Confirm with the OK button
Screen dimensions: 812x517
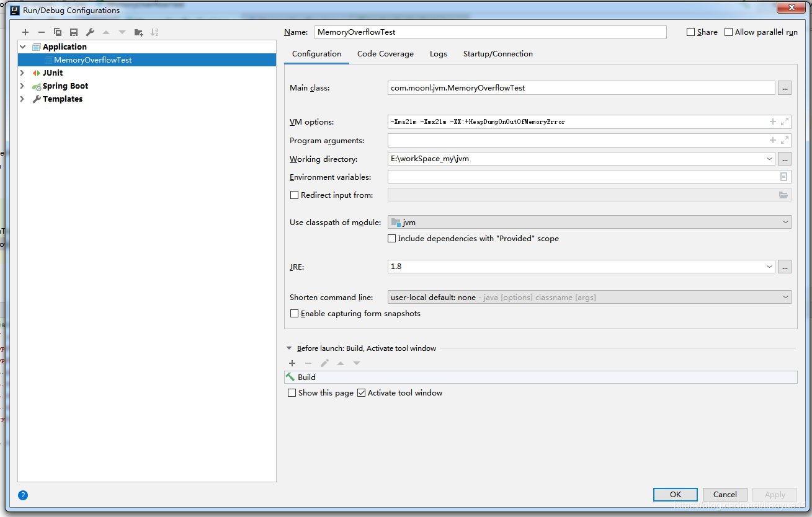676,494
